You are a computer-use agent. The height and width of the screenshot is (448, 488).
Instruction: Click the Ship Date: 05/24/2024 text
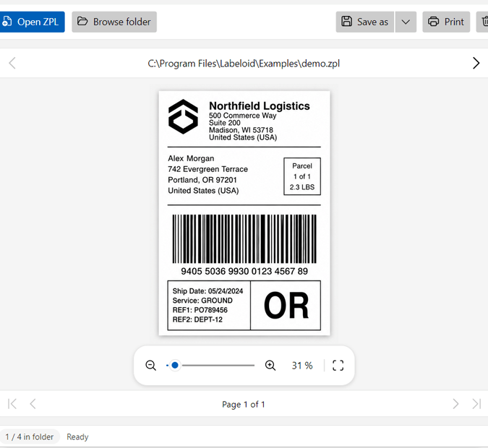(x=207, y=291)
